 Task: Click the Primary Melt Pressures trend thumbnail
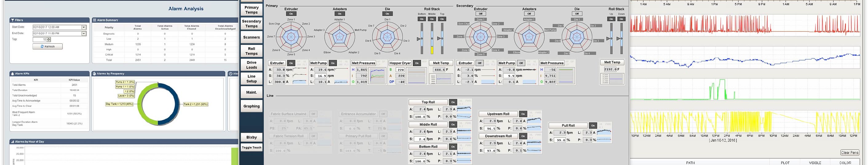pos(377,76)
